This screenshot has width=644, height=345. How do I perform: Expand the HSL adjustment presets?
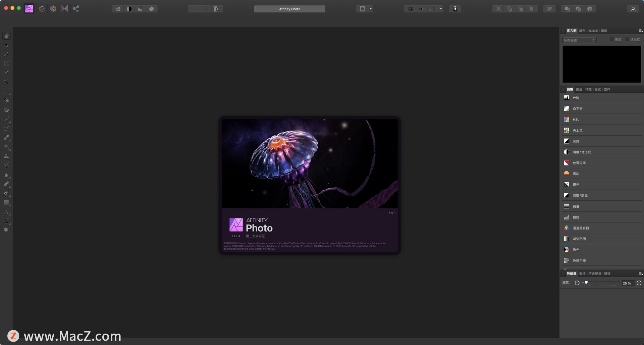point(602,119)
